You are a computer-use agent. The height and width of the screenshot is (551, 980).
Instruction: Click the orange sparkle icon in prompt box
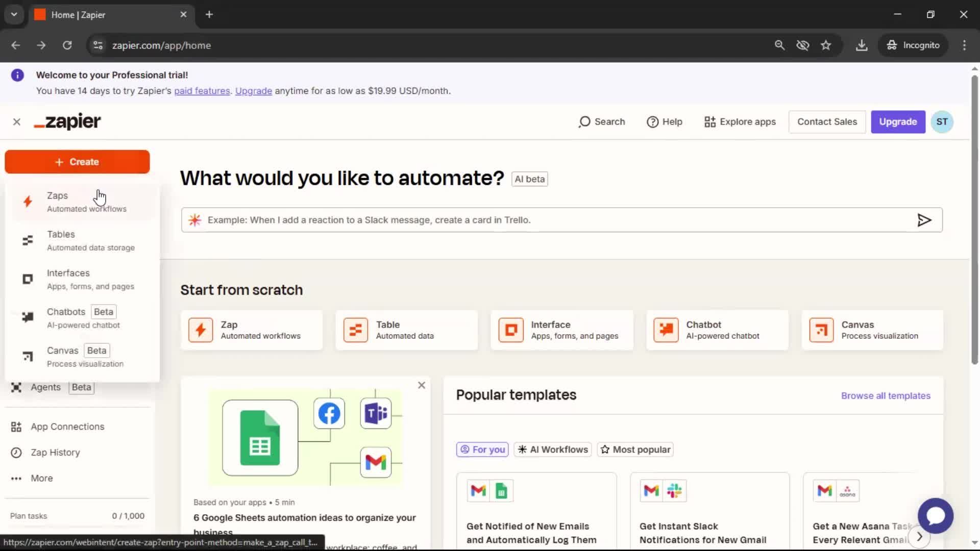pos(194,220)
